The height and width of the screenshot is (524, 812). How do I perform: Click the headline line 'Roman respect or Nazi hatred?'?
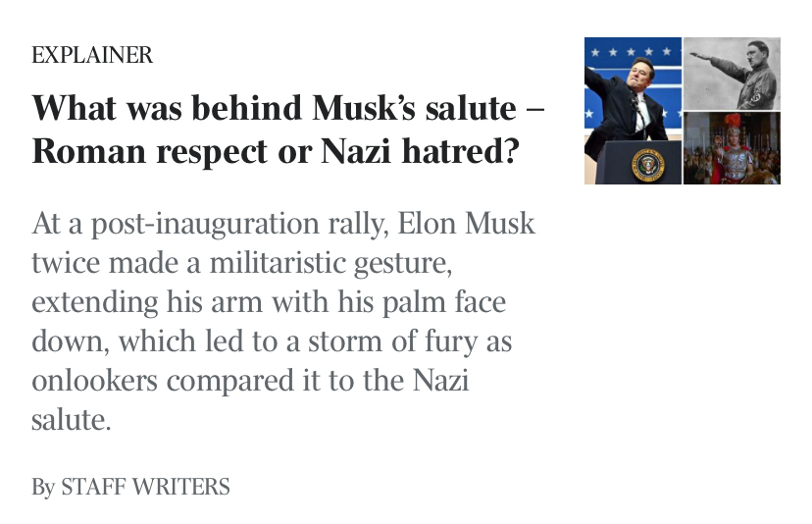(x=275, y=152)
